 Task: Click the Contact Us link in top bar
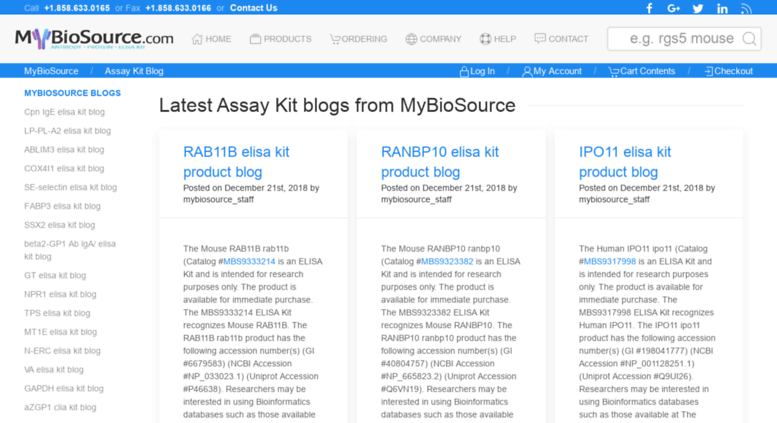click(254, 8)
